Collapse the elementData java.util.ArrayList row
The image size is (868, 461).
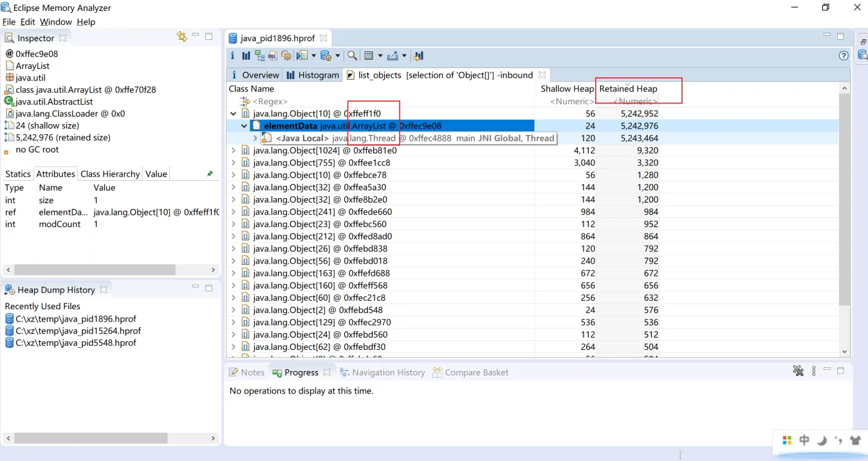244,126
